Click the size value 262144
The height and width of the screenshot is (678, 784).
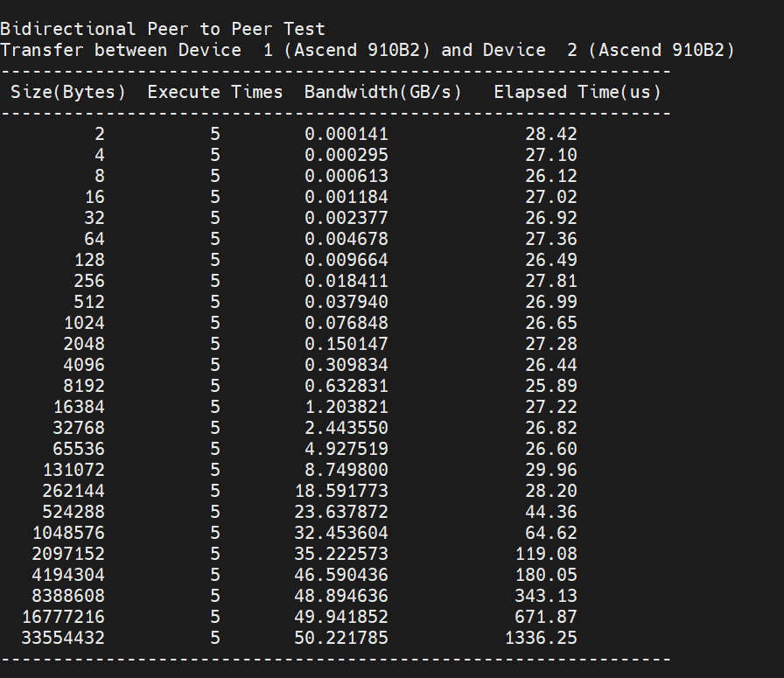click(x=73, y=491)
